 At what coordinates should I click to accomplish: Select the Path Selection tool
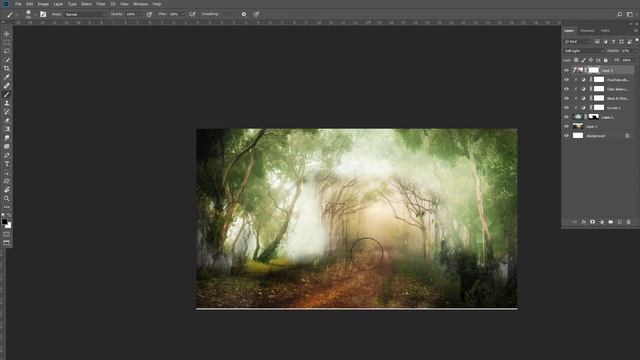pos(7,173)
